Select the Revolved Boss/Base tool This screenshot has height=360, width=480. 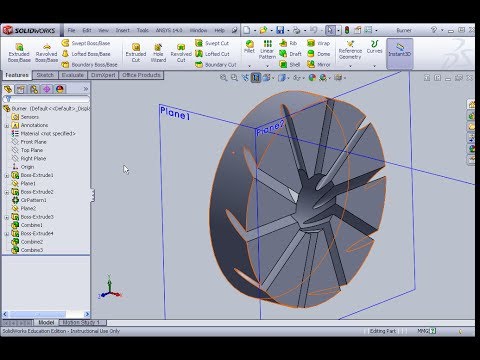(46, 53)
